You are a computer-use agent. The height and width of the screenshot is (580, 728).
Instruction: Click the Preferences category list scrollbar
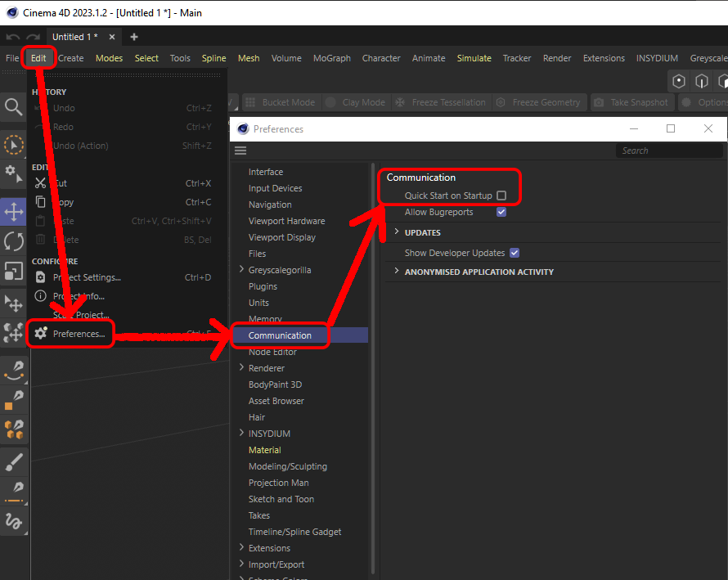(x=373, y=366)
